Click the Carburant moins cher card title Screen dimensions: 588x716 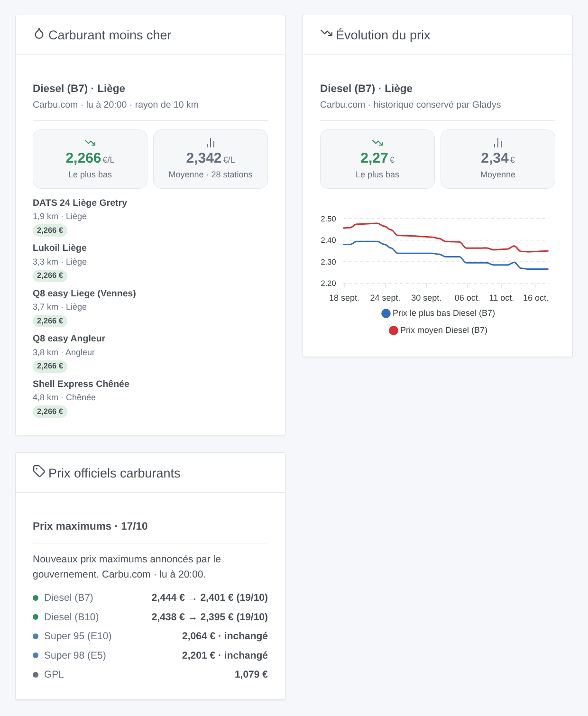click(110, 35)
